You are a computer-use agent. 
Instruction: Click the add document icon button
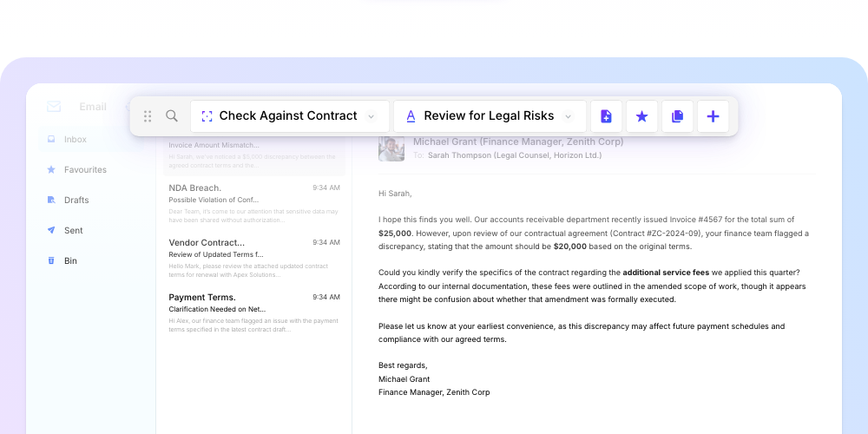(606, 116)
